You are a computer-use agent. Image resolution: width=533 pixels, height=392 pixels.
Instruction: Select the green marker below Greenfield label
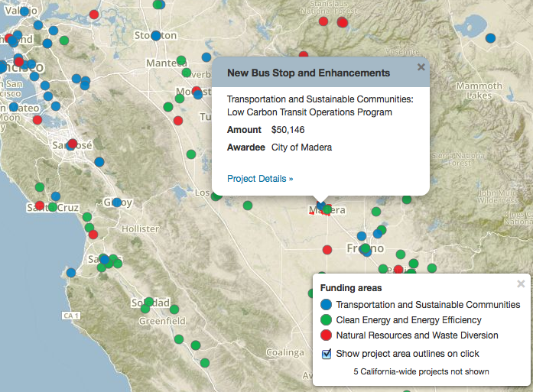click(x=179, y=339)
